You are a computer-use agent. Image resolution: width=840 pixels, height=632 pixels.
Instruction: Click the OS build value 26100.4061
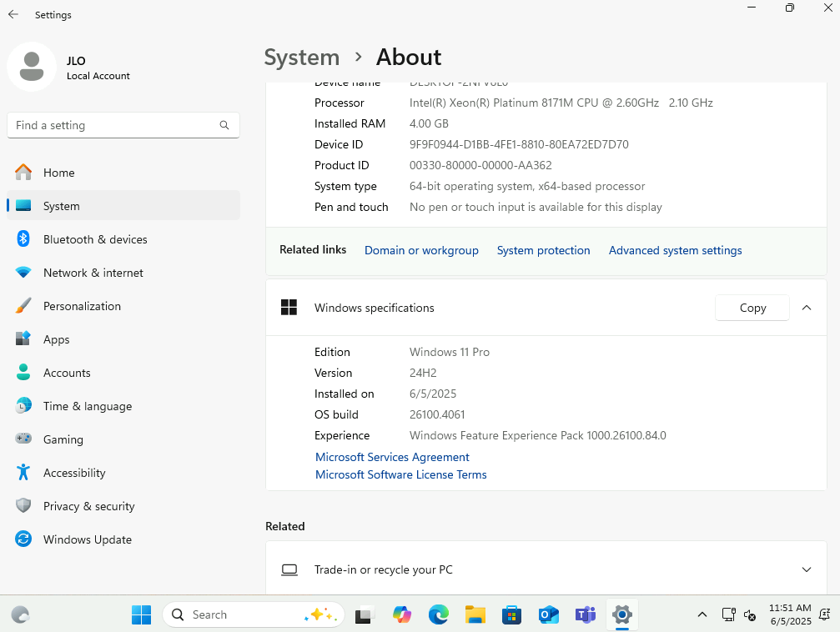437,414
